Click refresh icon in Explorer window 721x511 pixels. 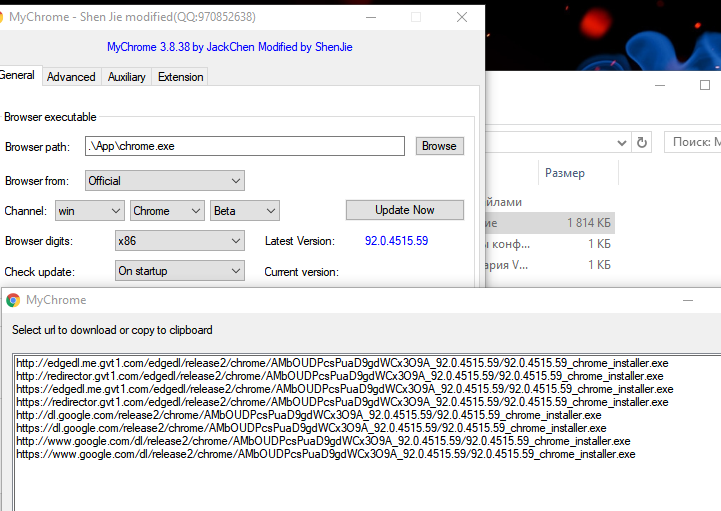(x=642, y=143)
